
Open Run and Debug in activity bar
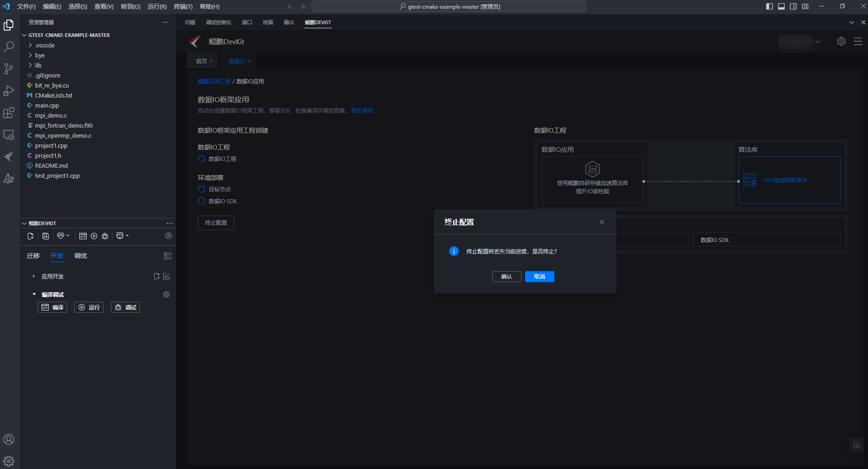click(9, 91)
